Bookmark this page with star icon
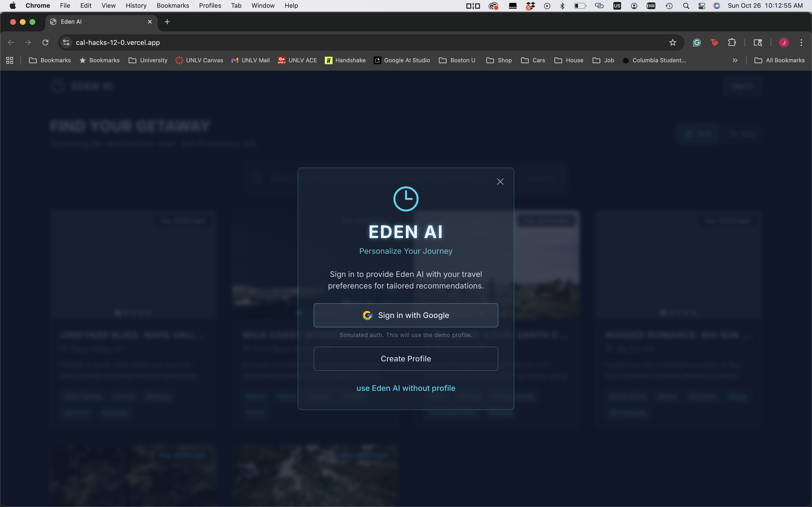The image size is (812, 507). tap(672, 42)
